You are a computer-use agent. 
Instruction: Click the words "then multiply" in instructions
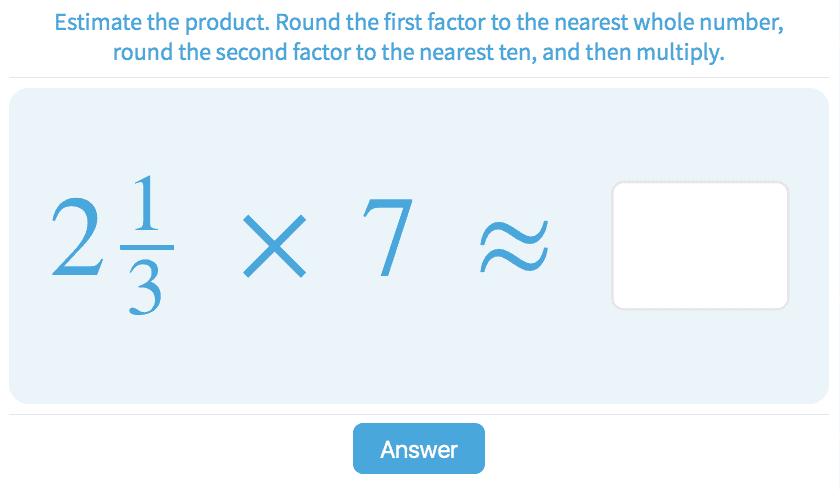click(x=657, y=52)
